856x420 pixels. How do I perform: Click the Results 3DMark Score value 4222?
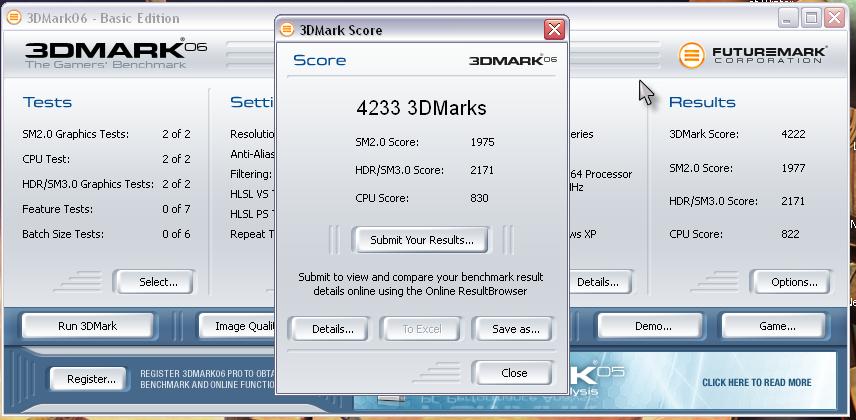(x=793, y=134)
